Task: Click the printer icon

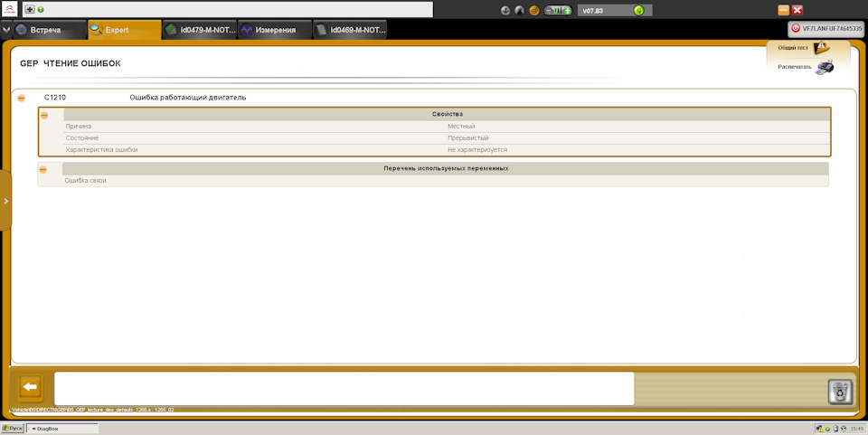Action: click(825, 67)
